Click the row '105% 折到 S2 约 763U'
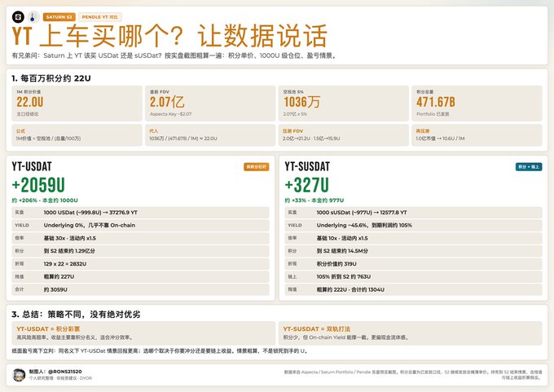This screenshot has height=392, width=554. 413,276
